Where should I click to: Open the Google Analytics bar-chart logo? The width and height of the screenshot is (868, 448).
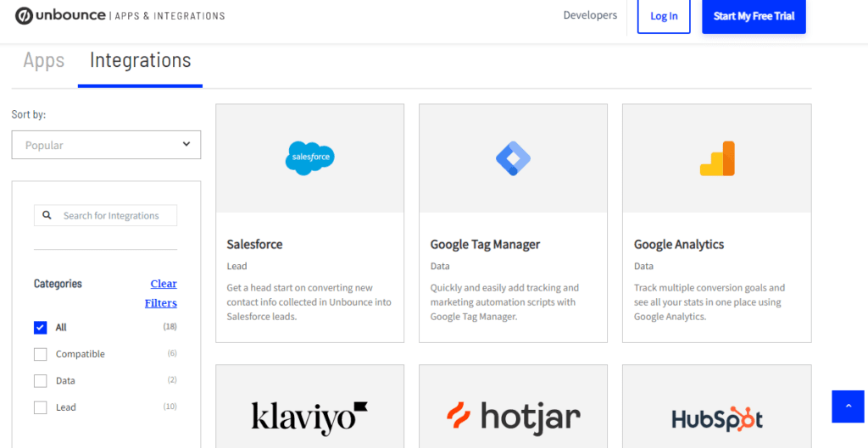(x=717, y=158)
